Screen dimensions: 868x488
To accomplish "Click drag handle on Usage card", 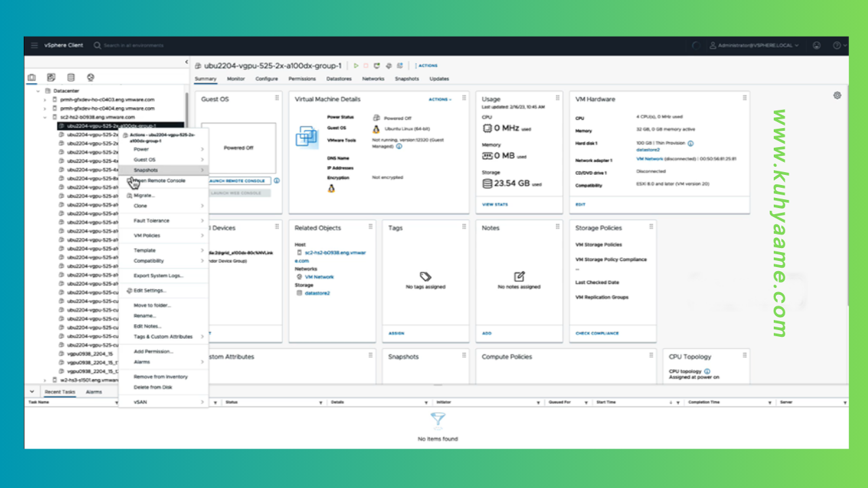I will click(557, 98).
